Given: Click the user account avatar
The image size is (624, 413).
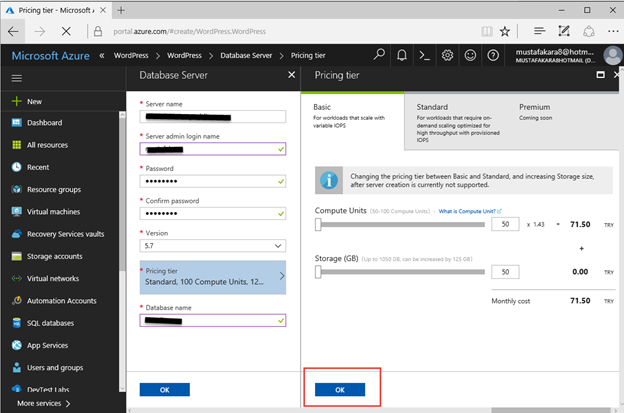Looking at the screenshot, I should [x=613, y=55].
